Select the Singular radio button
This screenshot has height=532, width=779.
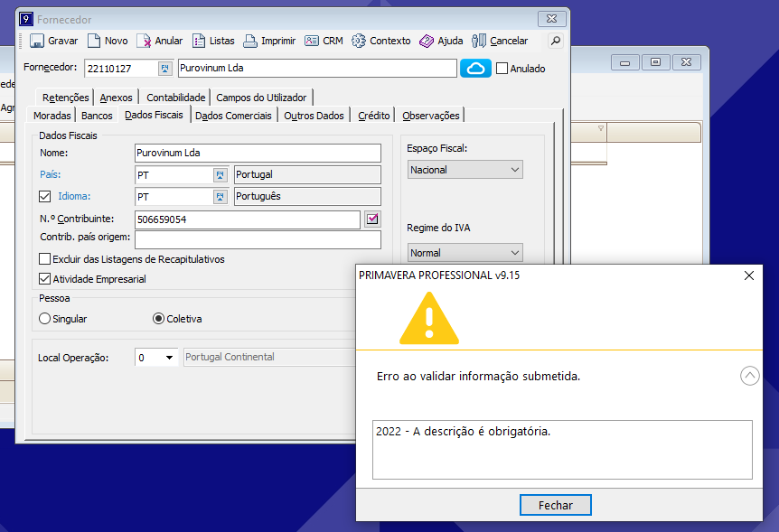tap(45, 319)
